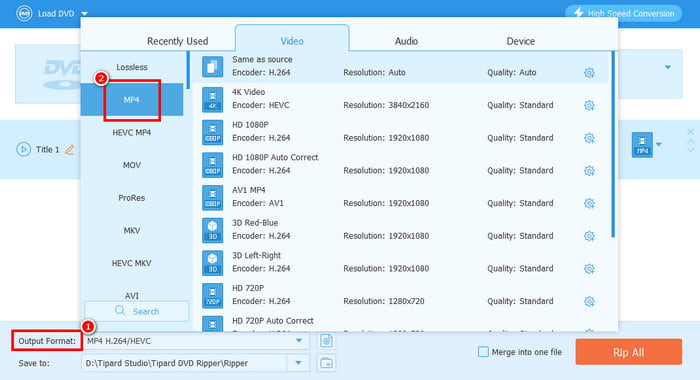
Task: Open the output folder icon beside Save to
Action: 326,363
